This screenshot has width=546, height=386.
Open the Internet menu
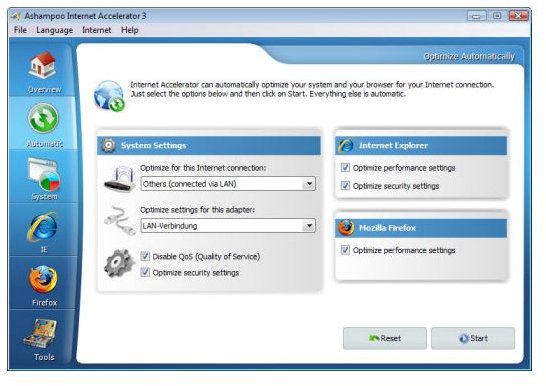[x=96, y=30]
